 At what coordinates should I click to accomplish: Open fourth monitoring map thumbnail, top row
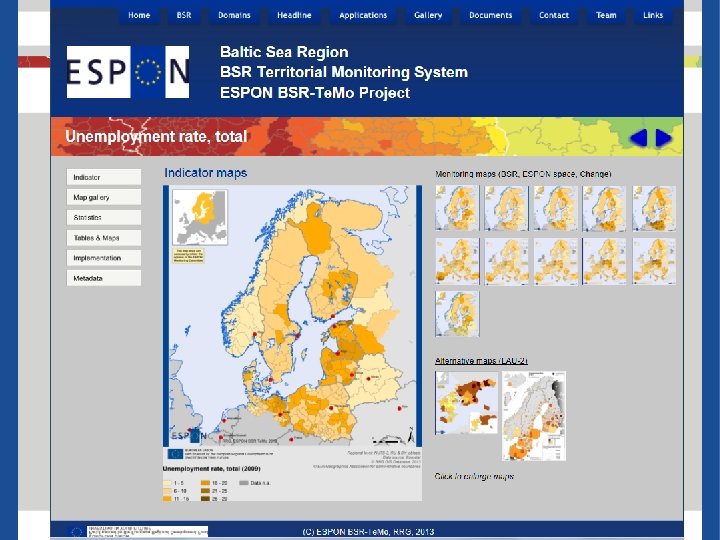pos(604,208)
